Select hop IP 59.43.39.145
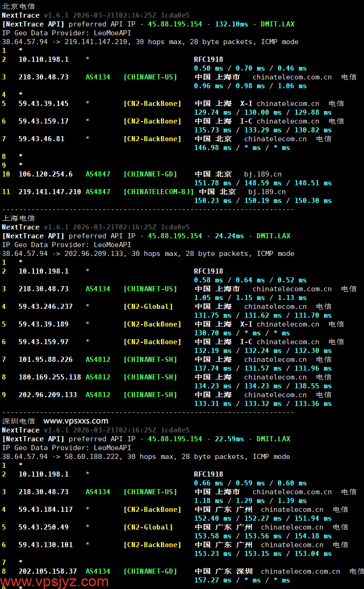This screenshot has width=364, height=589. pyautogui.click(x=44, y=104)
